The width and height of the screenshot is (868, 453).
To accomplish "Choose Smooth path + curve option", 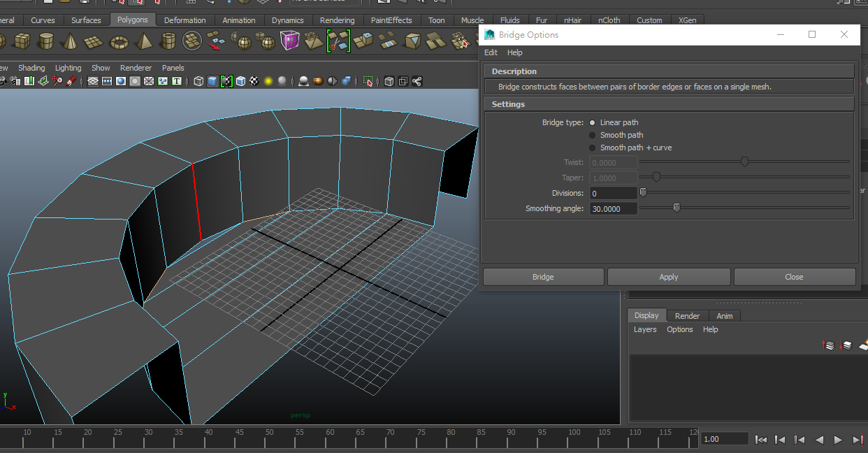I will point(592,148).
